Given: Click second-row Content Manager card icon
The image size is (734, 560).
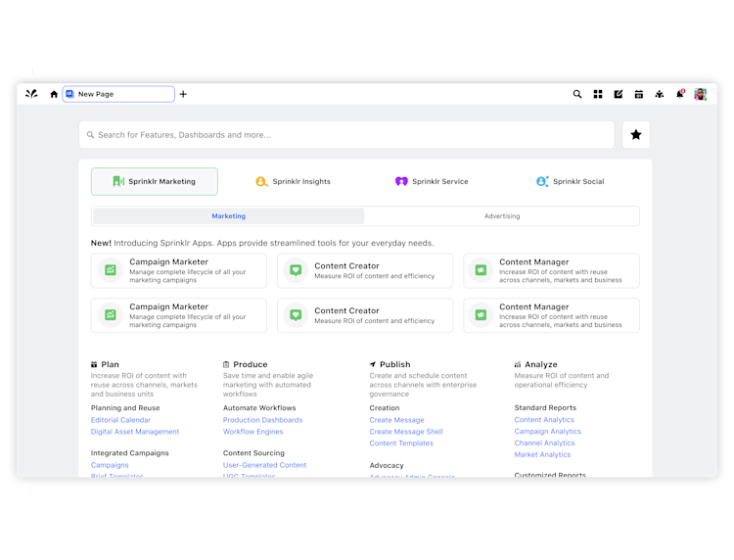Looking at the screenshot, I should [x=481, y=315].
